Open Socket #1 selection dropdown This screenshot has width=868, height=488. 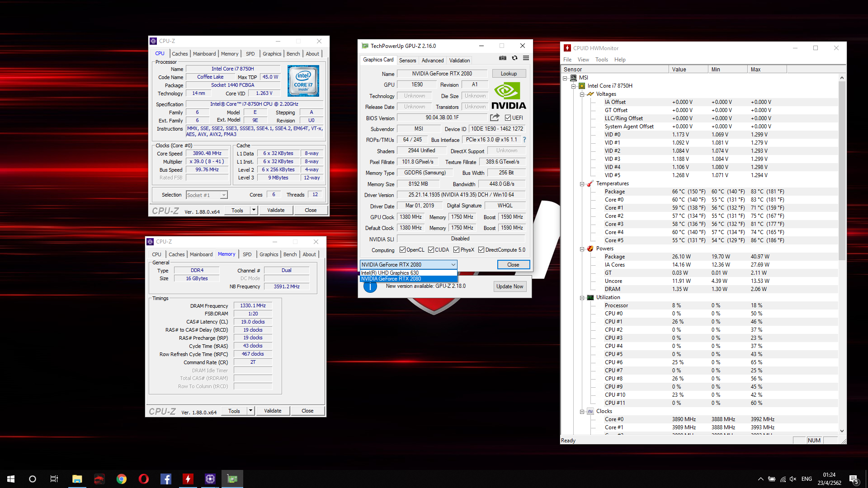(207, 195)
